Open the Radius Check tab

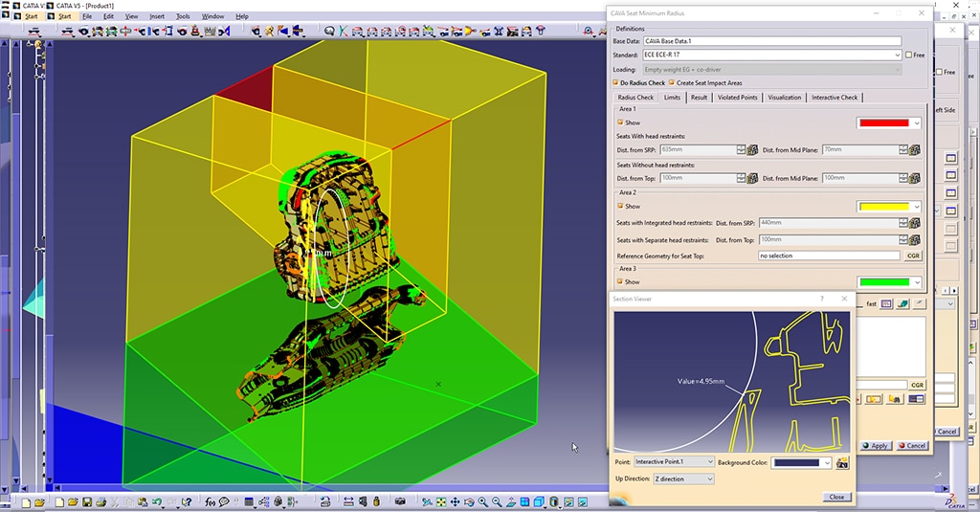(635, 98)
